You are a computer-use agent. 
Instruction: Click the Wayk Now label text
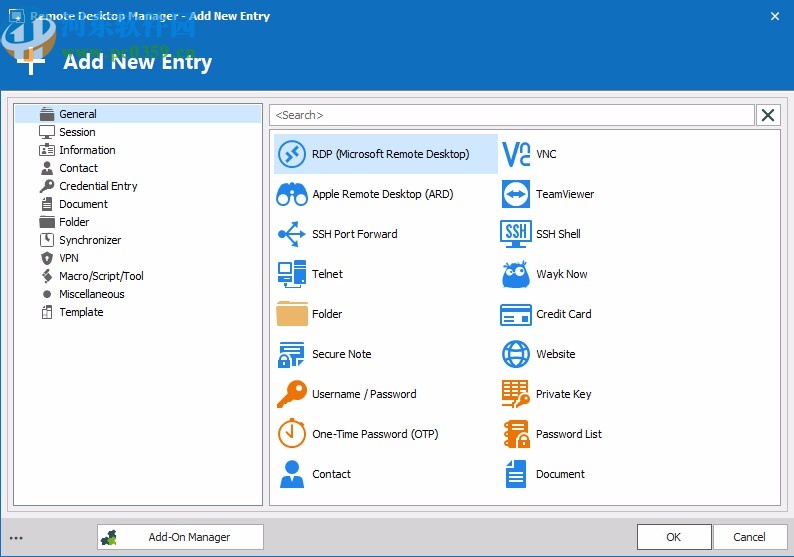coord(562,274)
